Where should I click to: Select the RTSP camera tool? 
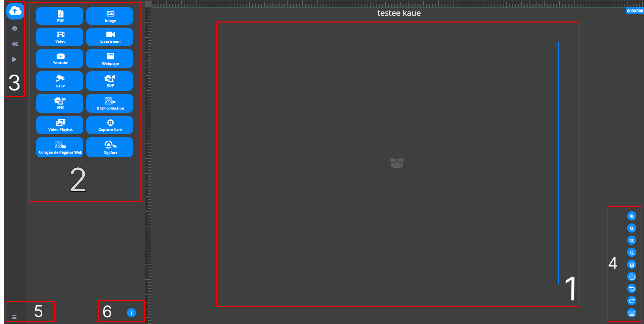(x=59, y=81)
